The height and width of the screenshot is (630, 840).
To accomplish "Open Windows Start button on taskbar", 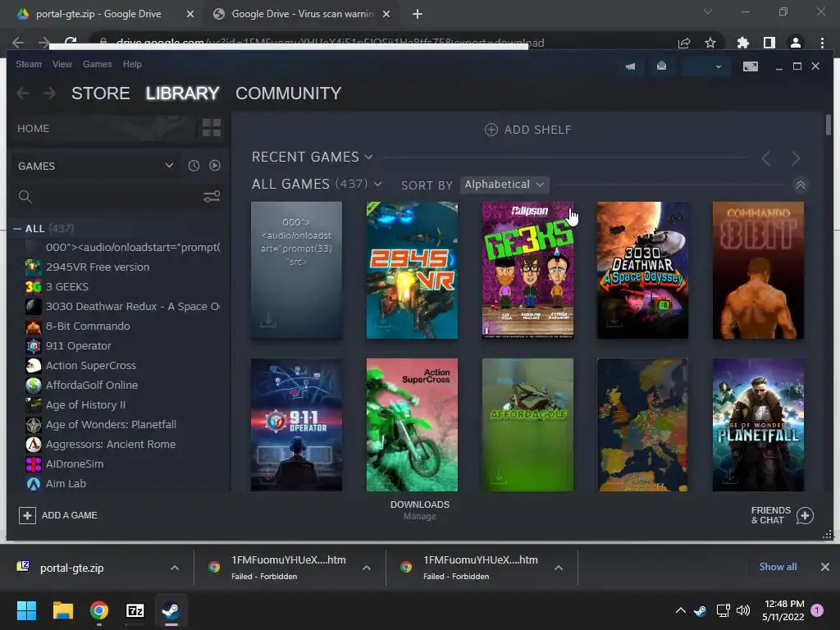I will 26,610.
